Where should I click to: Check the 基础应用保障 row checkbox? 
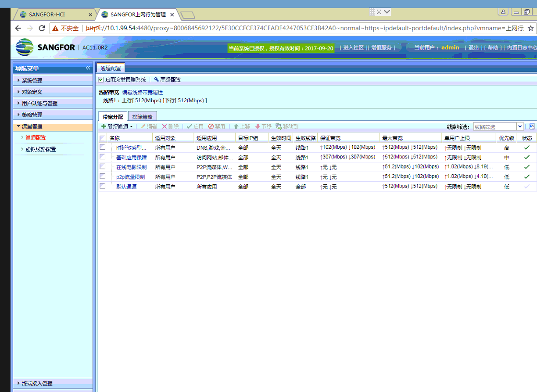(x=103, y=157)
